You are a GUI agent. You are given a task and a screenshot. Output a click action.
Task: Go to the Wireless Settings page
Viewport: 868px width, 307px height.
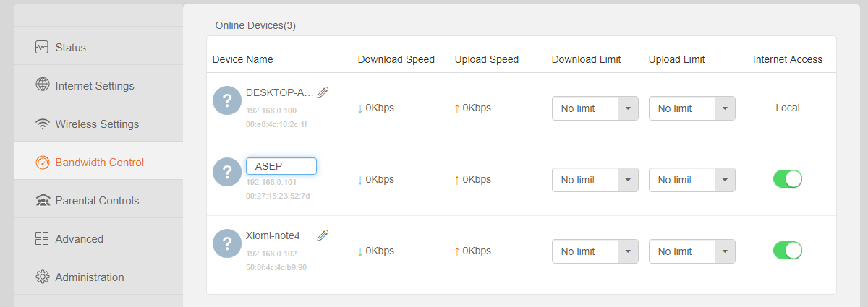pos(98,124)
